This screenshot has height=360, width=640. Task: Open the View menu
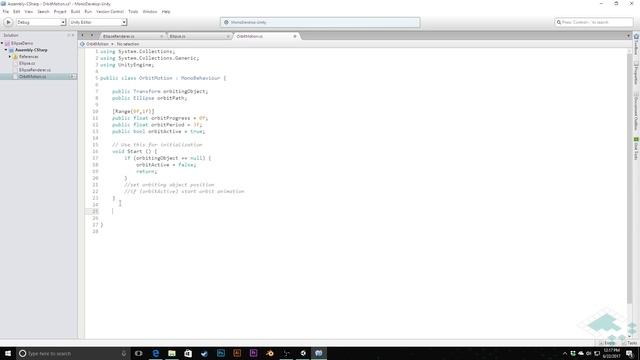(29, 11)
